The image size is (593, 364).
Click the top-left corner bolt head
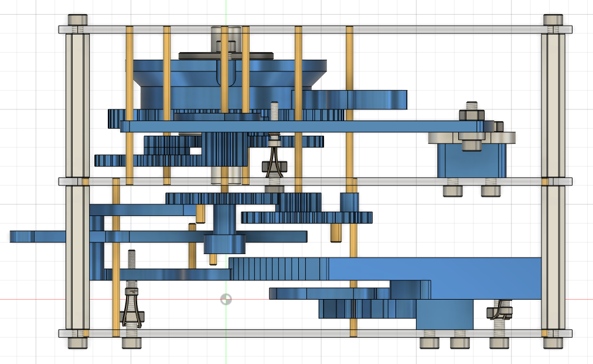(77, 20)
